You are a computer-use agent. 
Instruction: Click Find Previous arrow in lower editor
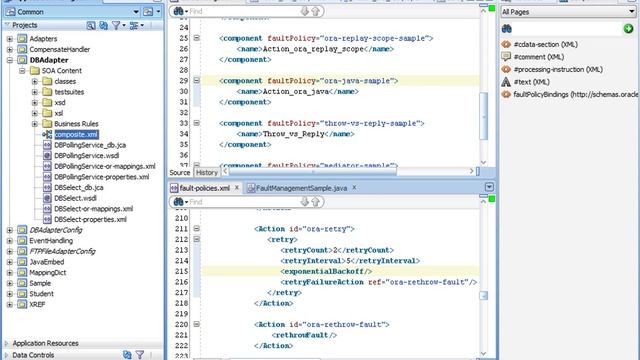pos(315,202)
